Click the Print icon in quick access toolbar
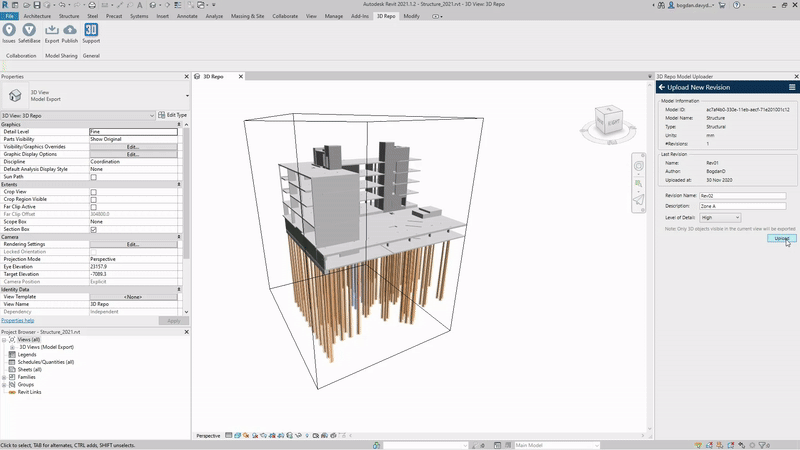The image size is (800, 450). click(92, 5)
